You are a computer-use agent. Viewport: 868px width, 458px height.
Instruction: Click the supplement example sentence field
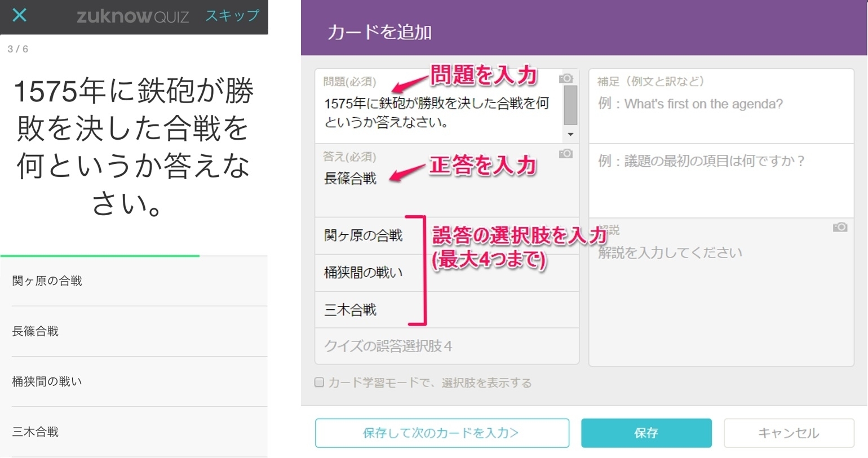coord(721,106)
